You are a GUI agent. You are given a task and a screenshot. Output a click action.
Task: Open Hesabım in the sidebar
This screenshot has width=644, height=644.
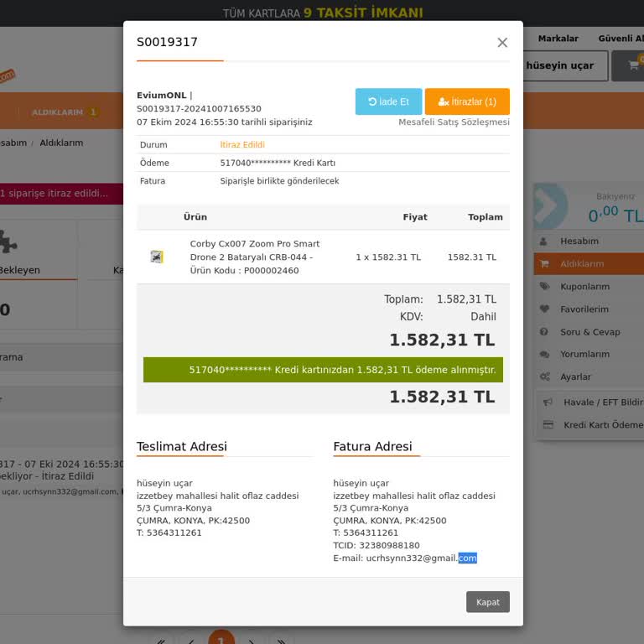coord(579,241)
